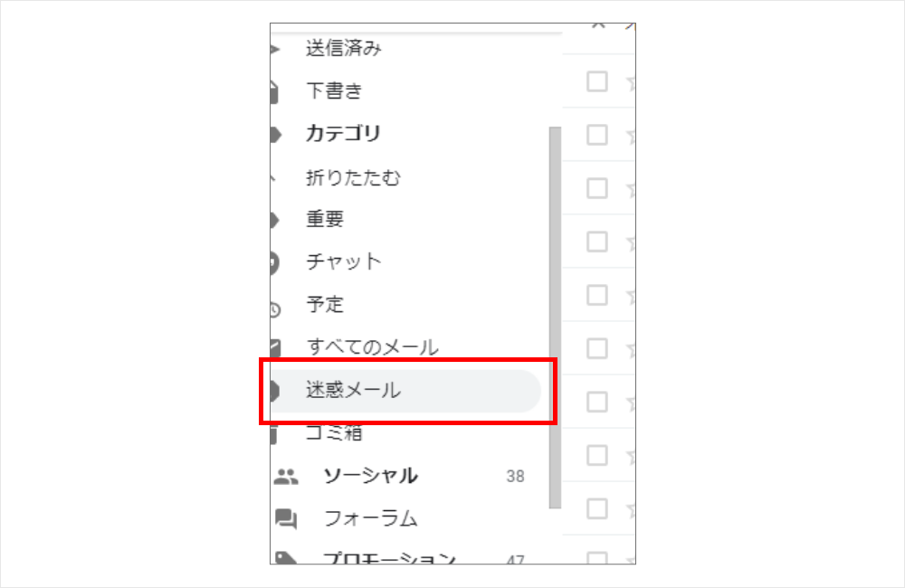The height and width of the screenshot is (588, 905).
Task: Click the collapse chevron beside 折りたたむ
Action: 272,177
